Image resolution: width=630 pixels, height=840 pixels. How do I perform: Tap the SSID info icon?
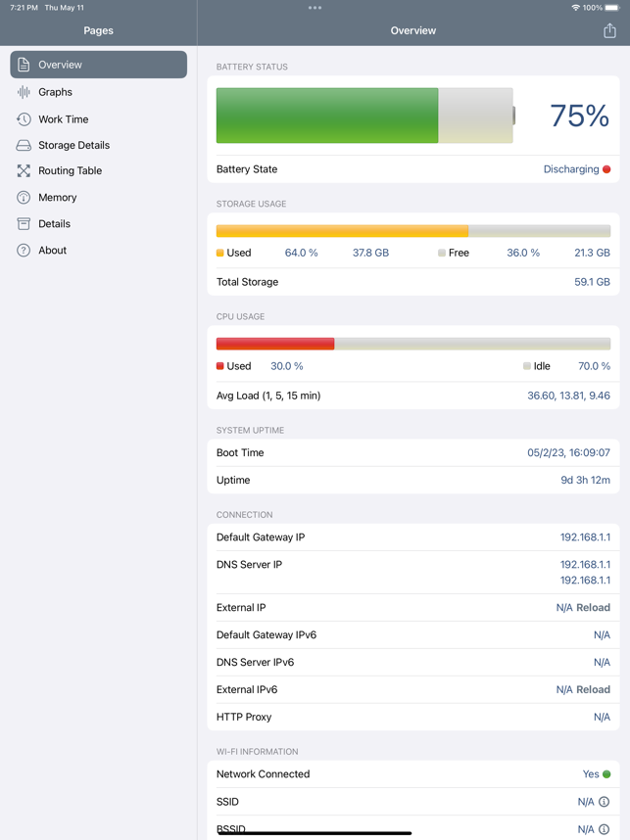[605, 802]
